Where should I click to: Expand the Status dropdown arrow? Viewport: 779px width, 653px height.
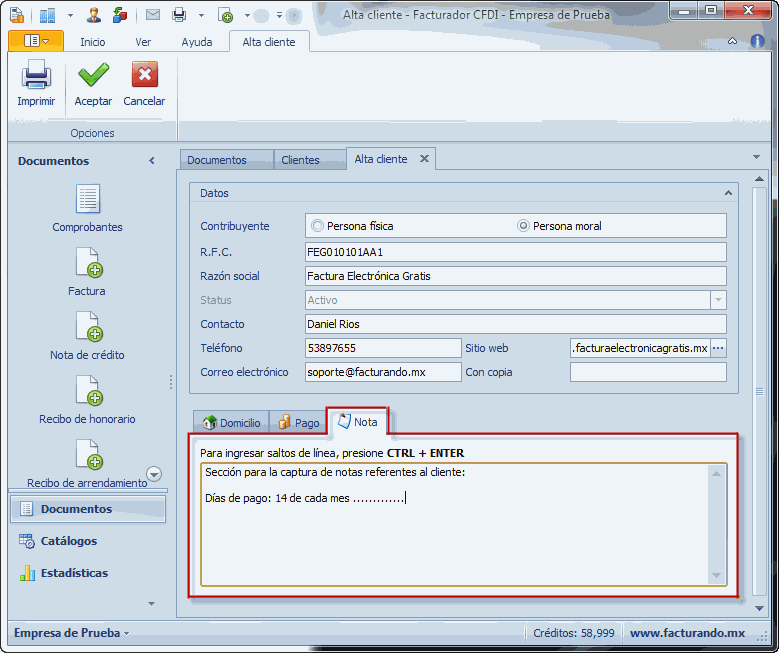coord(717,300)
